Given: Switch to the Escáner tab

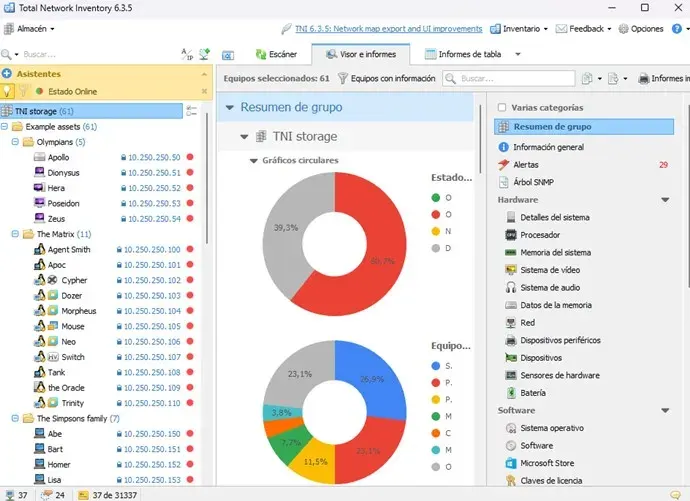Looking at the screenshot, I should click(276, 54).
